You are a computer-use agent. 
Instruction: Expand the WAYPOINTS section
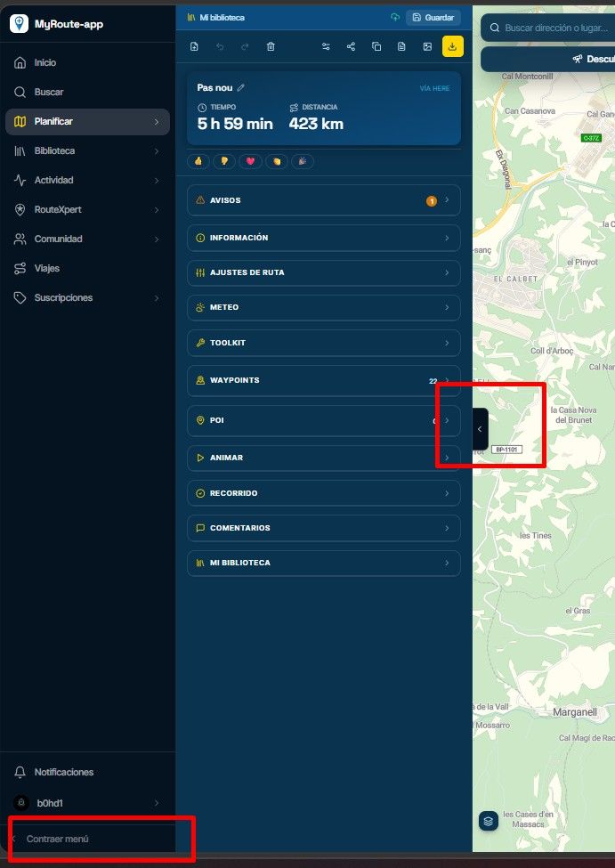coord(324,380)
